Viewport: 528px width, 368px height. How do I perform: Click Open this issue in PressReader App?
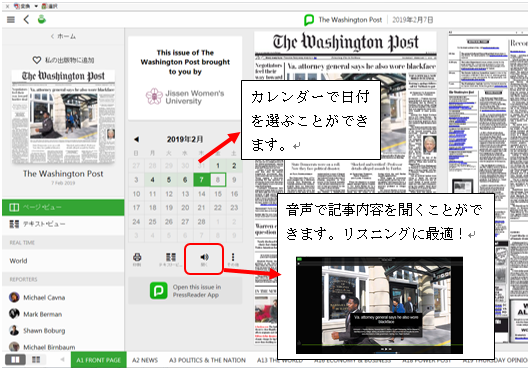tap(185, 291)
